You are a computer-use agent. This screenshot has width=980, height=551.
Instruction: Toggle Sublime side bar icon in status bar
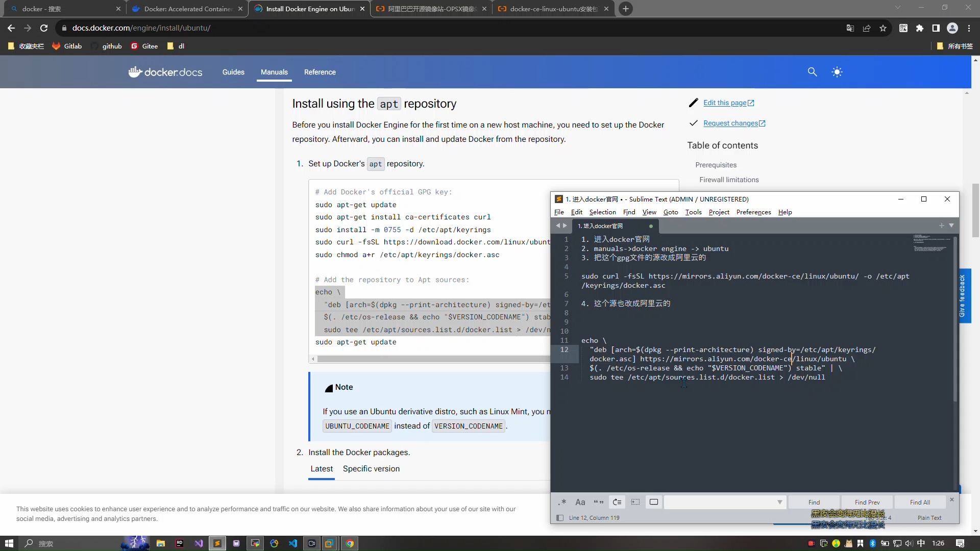pos(560,518)
